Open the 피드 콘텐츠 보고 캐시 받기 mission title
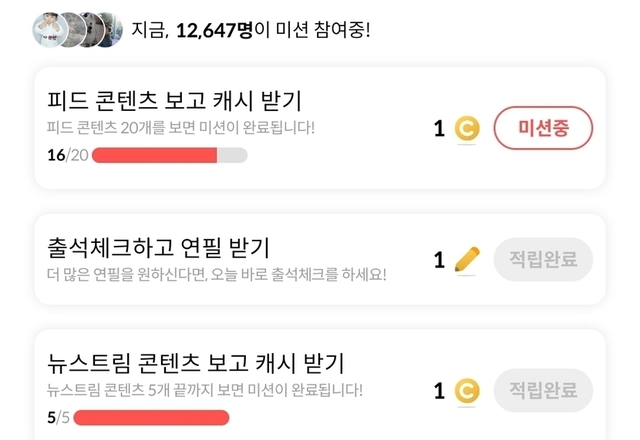Screen dimensions: 640x440 (x=174, y=101)
